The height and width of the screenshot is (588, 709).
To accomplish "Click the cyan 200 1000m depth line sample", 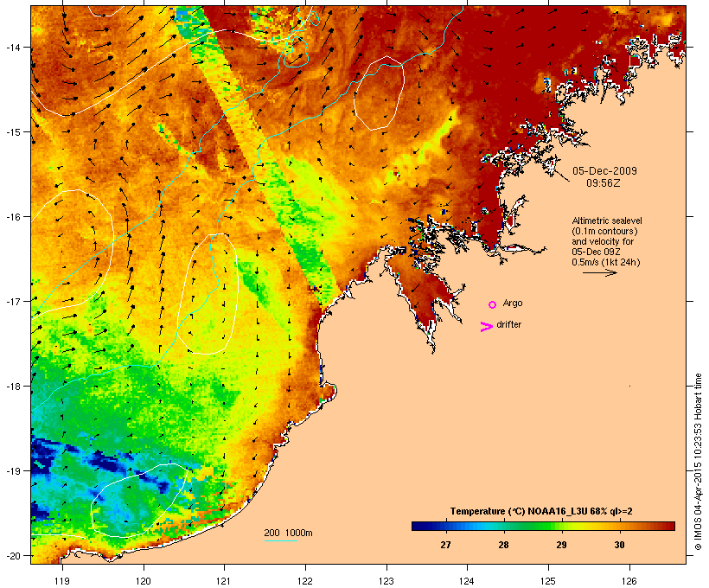I will tap(281, 540).
